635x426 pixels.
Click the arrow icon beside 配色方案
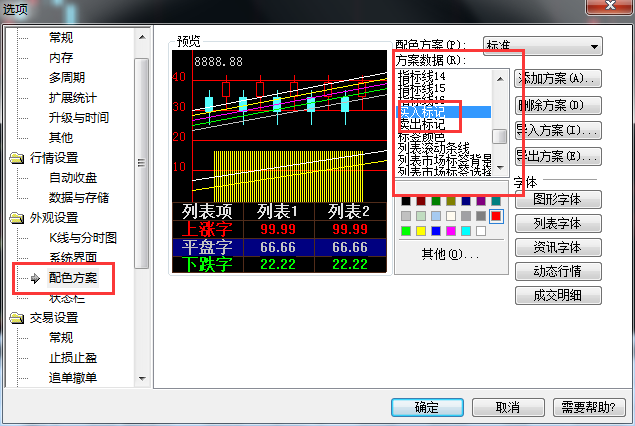tap(35, 279)
